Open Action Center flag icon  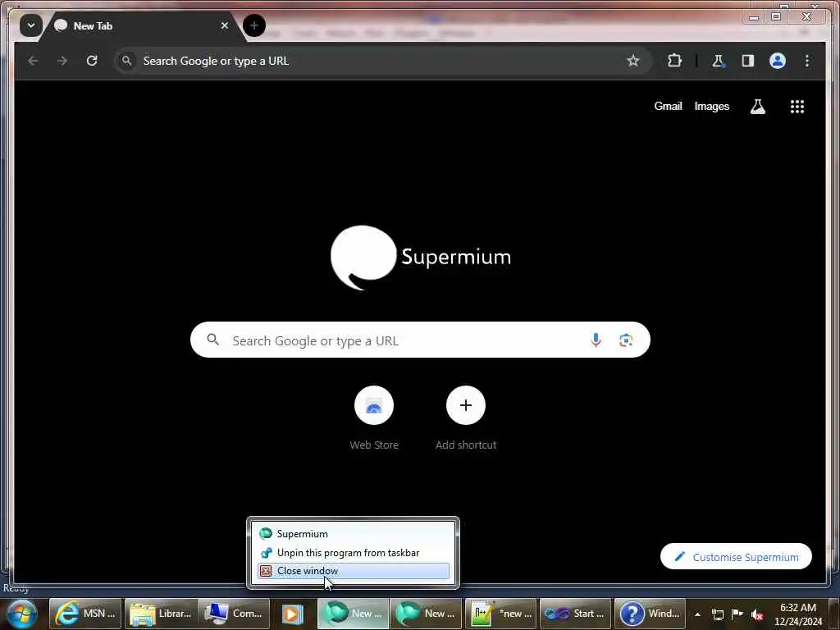[x=737, y=614]
